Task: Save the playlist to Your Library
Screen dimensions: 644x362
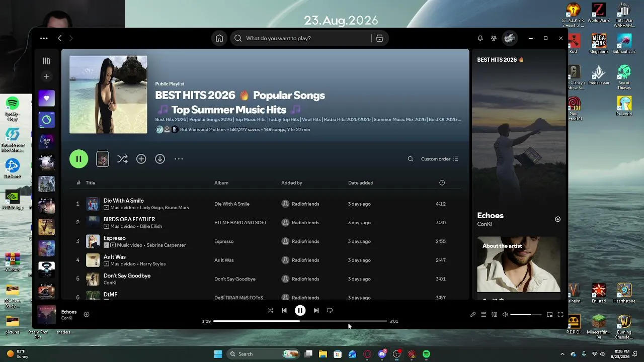Action: pos(141,159)
